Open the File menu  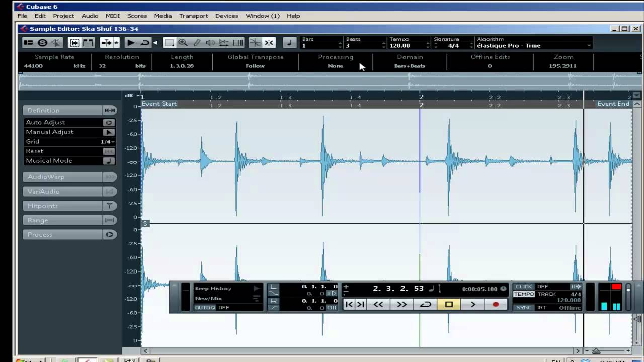tap(23, 16)
